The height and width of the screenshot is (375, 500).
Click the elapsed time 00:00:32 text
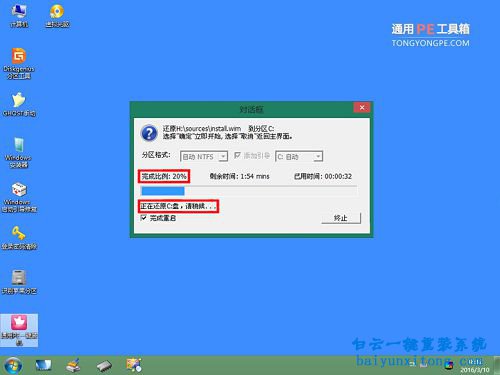[x=323, y=176]
